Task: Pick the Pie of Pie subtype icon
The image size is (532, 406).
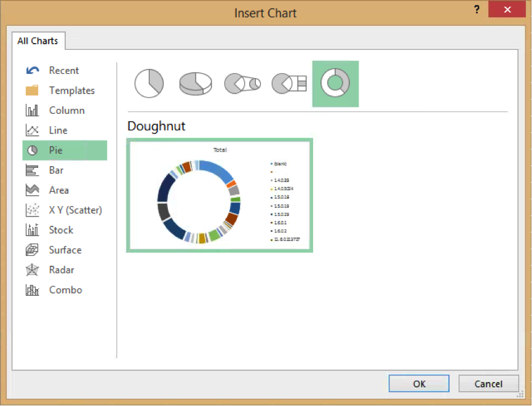Action: click(x=242, y=83)
